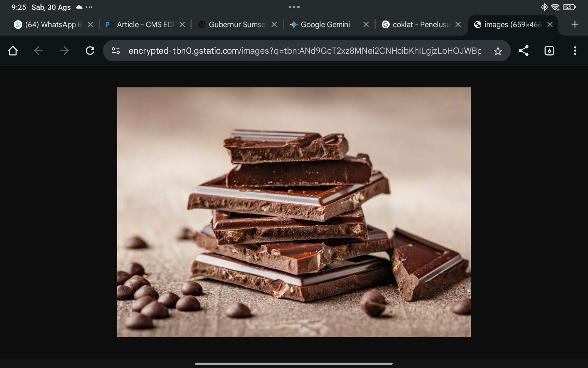This screenshot has width=588, height=368.
Task: Navigate forward with the forward arrow
Action: 64,51
